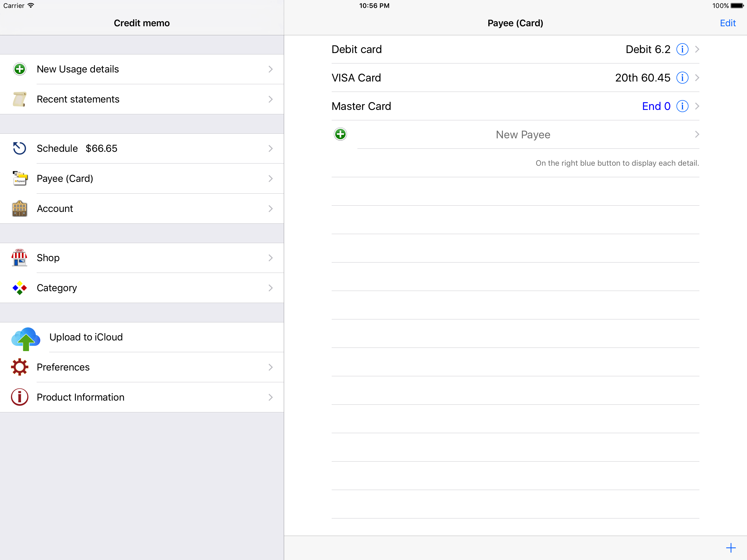This screenshot has height=560, width=747.
Task: Open Recent statements
Action: click(x=142, y=99)
